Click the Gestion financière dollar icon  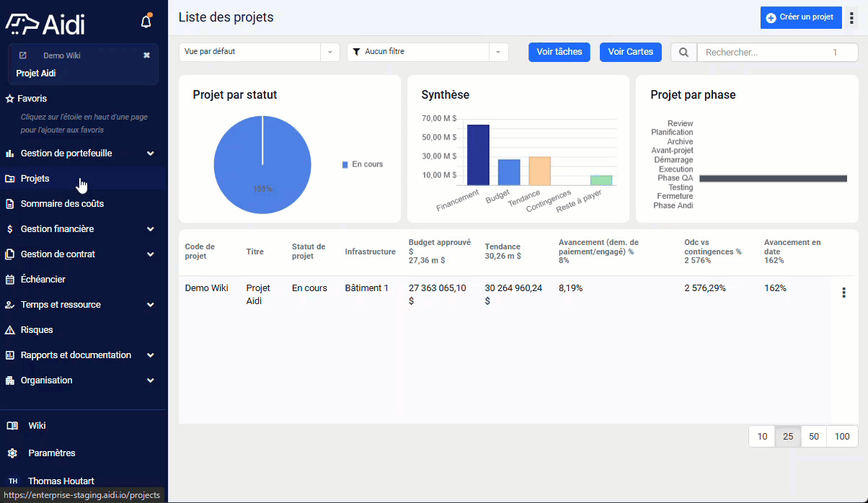point(10,229)
